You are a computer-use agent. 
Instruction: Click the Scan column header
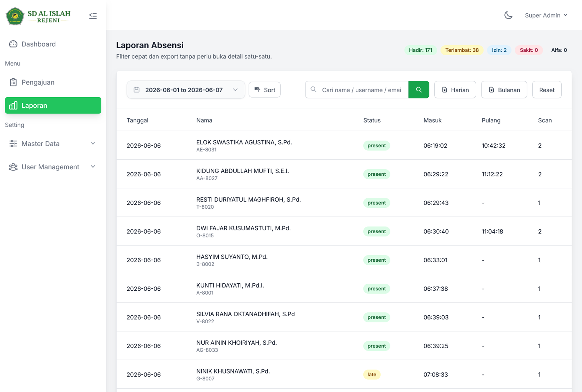(x=545, y=120)
